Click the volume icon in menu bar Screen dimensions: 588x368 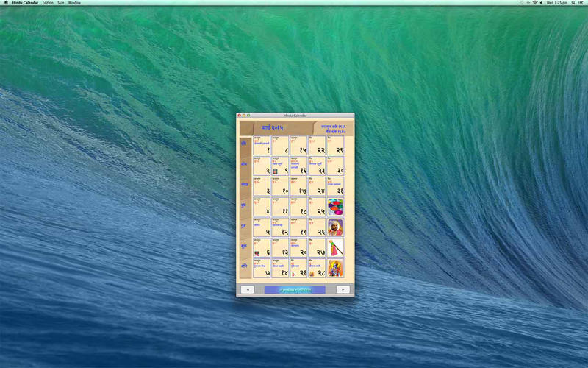pyautogui.click(x=541, y=3)
